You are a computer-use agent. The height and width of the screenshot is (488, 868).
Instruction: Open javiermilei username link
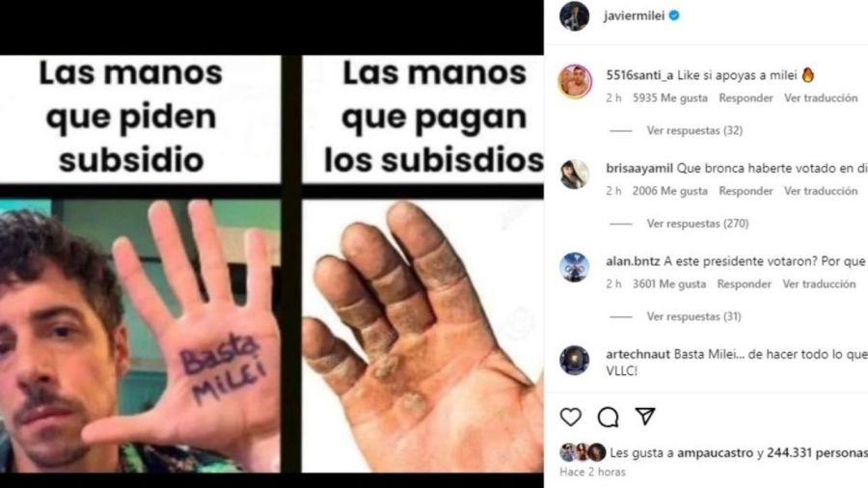pos(634,15)
